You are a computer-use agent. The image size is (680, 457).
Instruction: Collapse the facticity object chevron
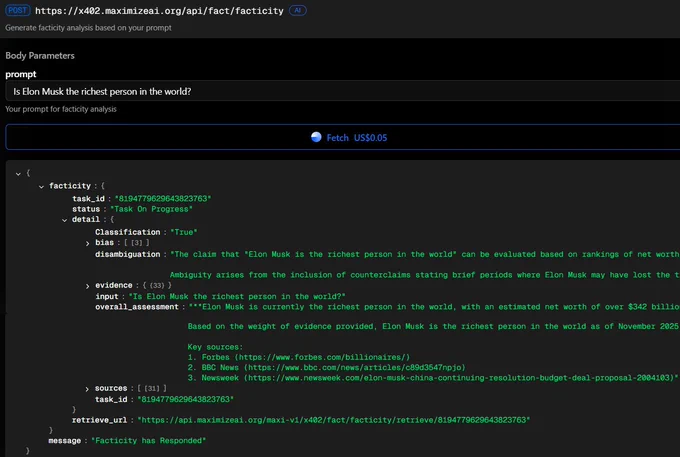coord(41,186)
